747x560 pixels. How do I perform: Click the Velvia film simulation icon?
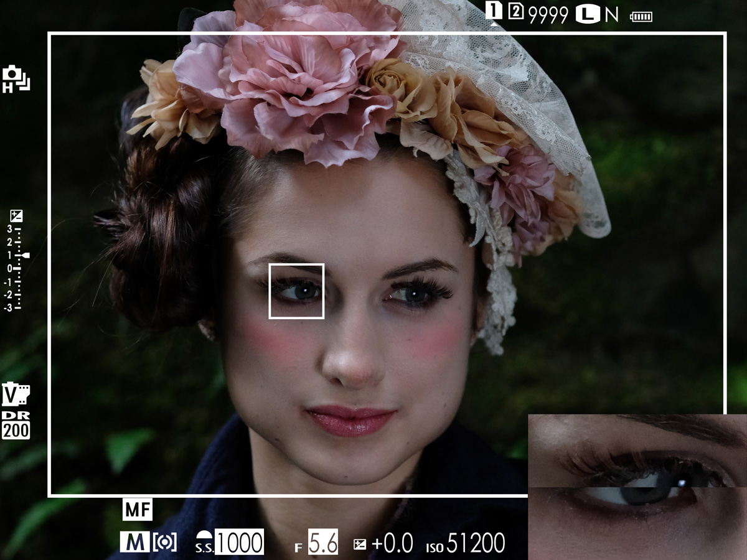point(16,394)
